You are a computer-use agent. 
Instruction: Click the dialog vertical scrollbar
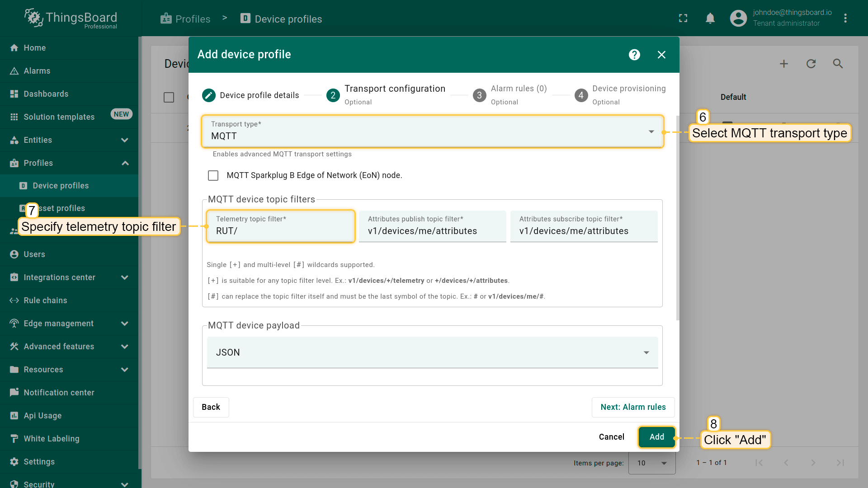[x=677, y=217]
